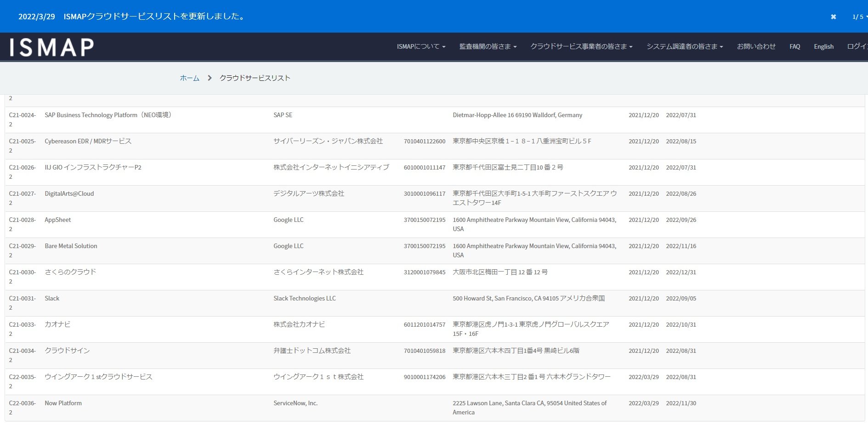Click the 2225 Lawson Lane Santa Clara address

click(529, 408)
